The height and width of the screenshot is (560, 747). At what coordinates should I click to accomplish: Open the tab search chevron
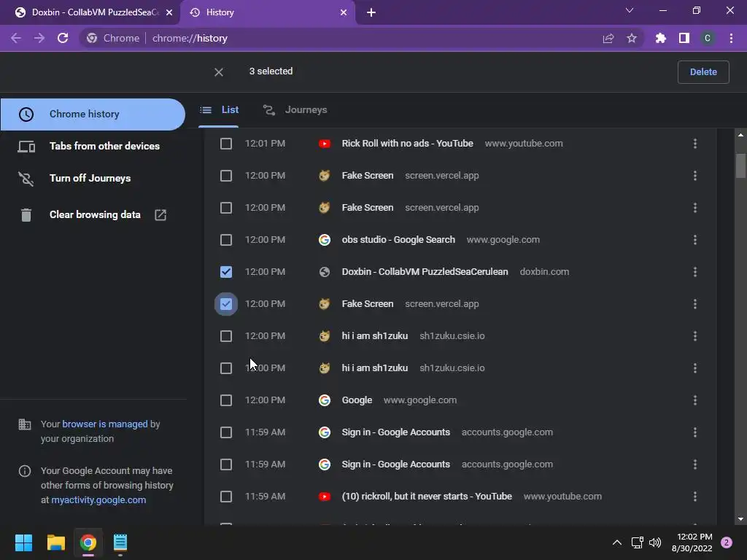click(630, 10)
